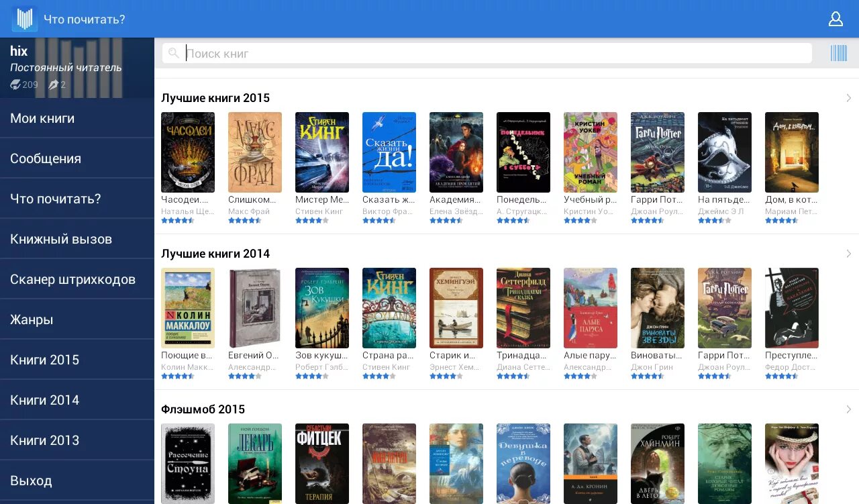859x504 pixels.
Task: Click the app logo icon in header
Action: [x=24, y=19]
